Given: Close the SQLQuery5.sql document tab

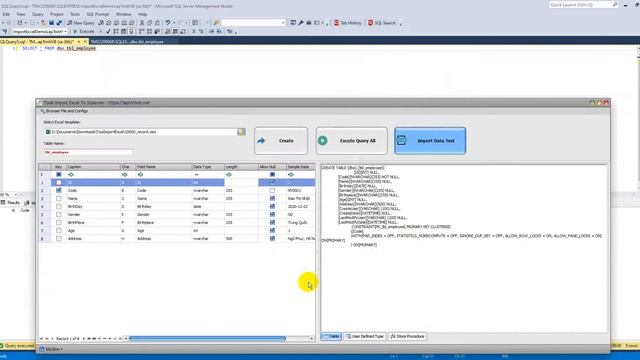Looking at the screenshot, I should [x=85, y=42].
